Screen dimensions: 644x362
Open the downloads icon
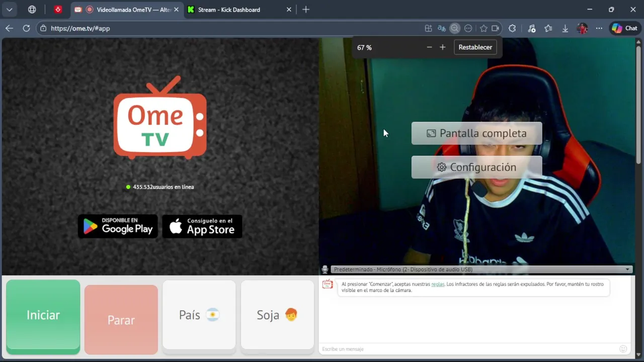point(565,28)
